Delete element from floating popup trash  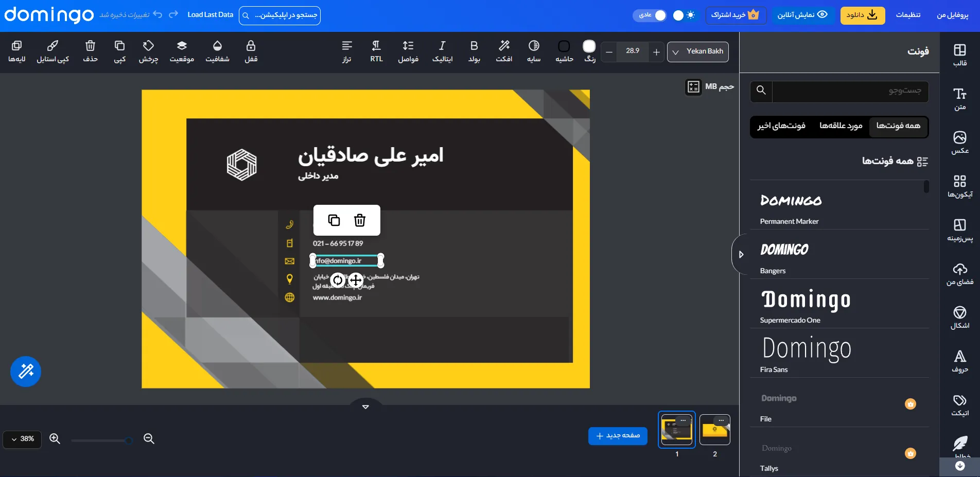coord(360,220)
